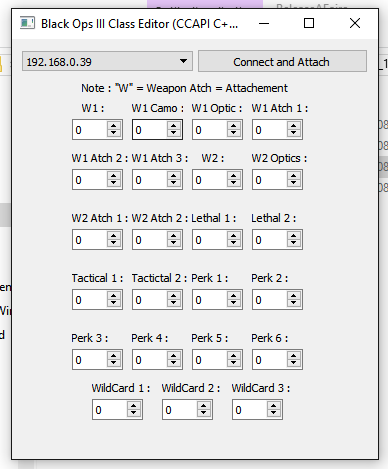Decrease Tactical 1 using down arrow
Viewport: 388px width, 469px height.
[114, 303]
